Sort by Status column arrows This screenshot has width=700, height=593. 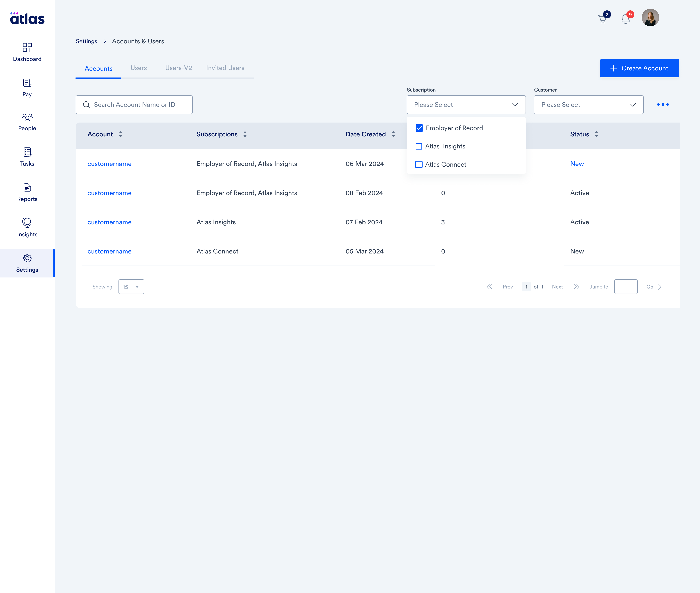click(596, 134)
